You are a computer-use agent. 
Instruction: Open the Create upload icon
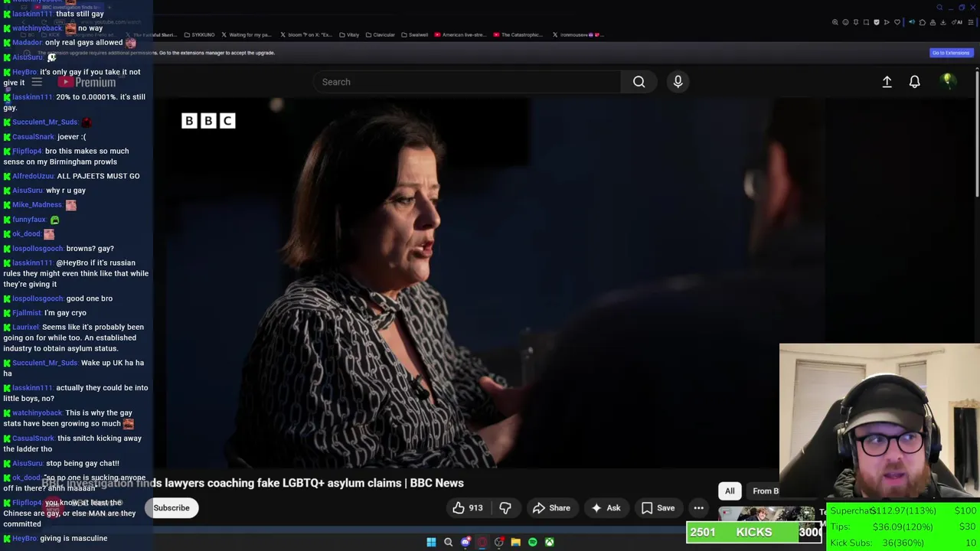pos(887,82)
